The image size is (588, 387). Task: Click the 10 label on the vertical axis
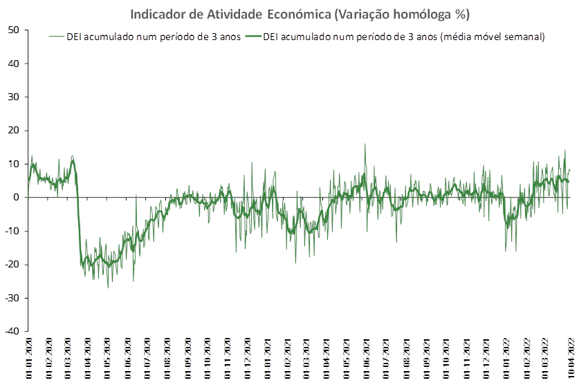tap(14, 164)
